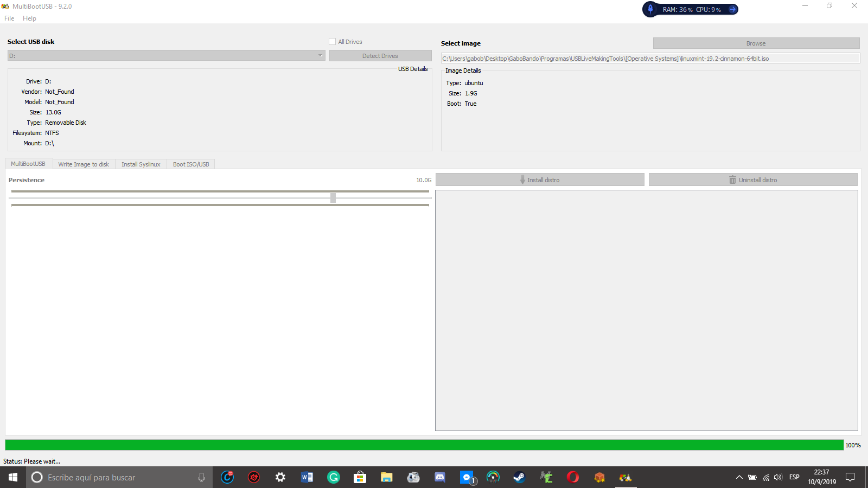
Task: Click the MultiBootUSB taskbar icon
Action: pyautogui.click(x=626, y=477)
